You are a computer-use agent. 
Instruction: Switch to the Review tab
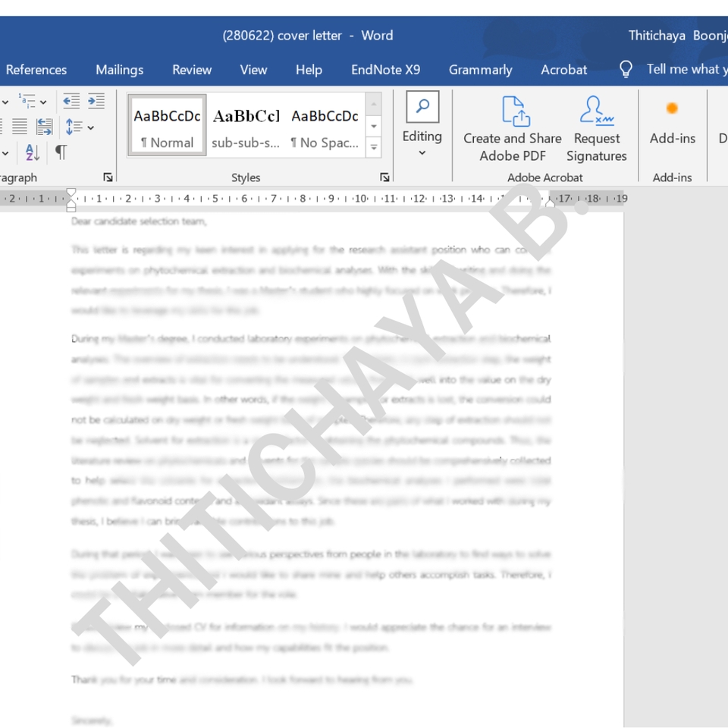[x=192, y=70]
